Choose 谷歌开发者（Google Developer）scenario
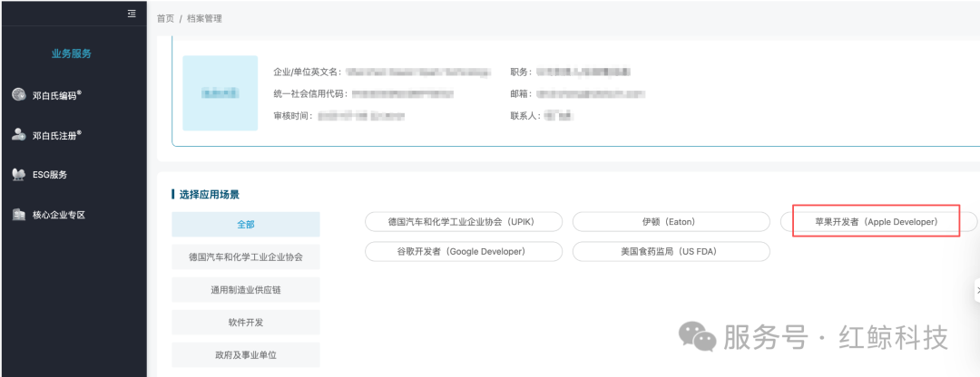980x377 pixels. pos(463,252)
